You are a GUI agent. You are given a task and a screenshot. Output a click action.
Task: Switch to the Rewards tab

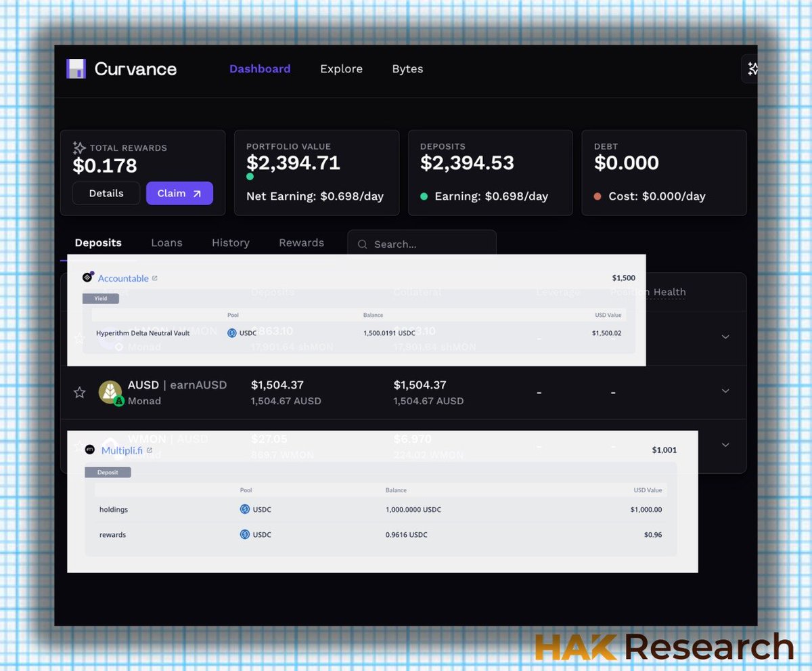click(x=301, y=242)
